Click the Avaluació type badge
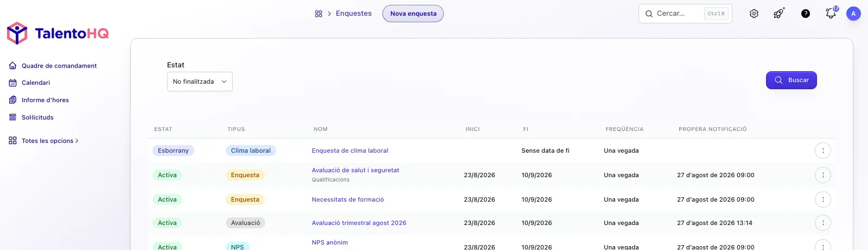This screenshot has height=250, width=868. tap(245, 223)
